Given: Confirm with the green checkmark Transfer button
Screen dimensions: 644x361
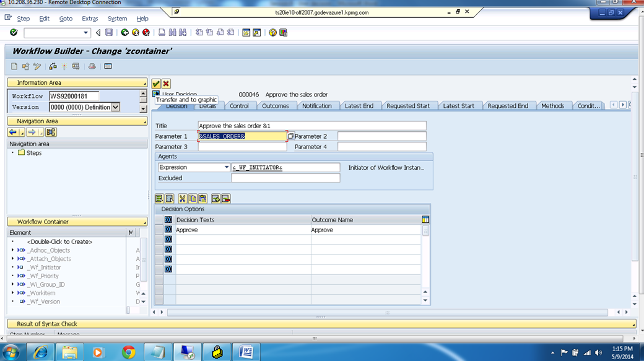Looking at the screenshot, I should coord(157,84).
